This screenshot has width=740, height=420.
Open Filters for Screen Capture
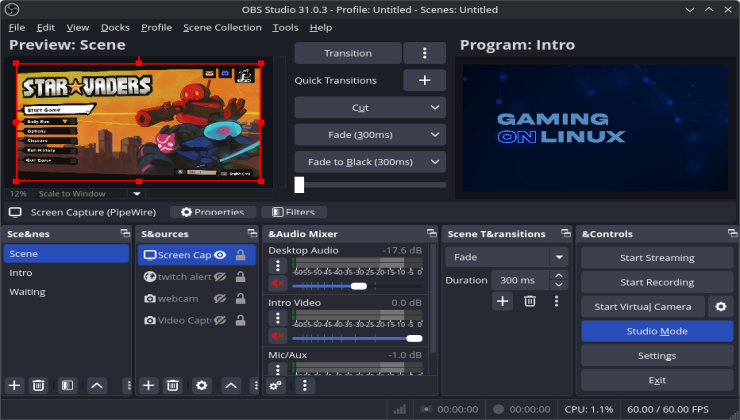coord(293,212)
